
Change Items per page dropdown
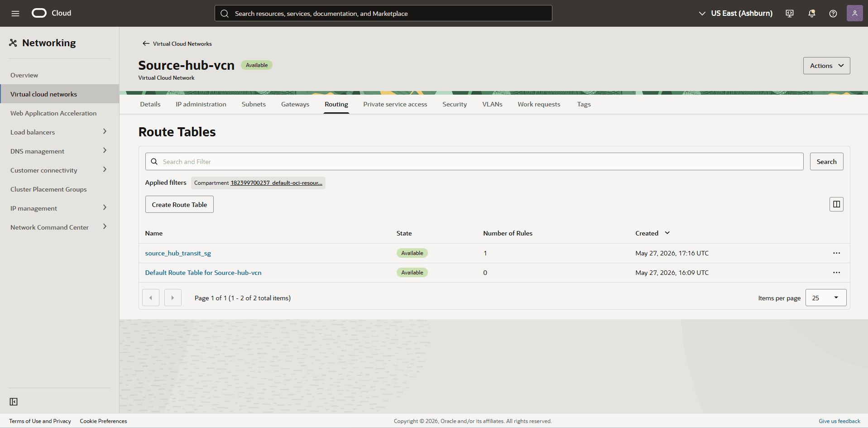click(x=826, y=298)
